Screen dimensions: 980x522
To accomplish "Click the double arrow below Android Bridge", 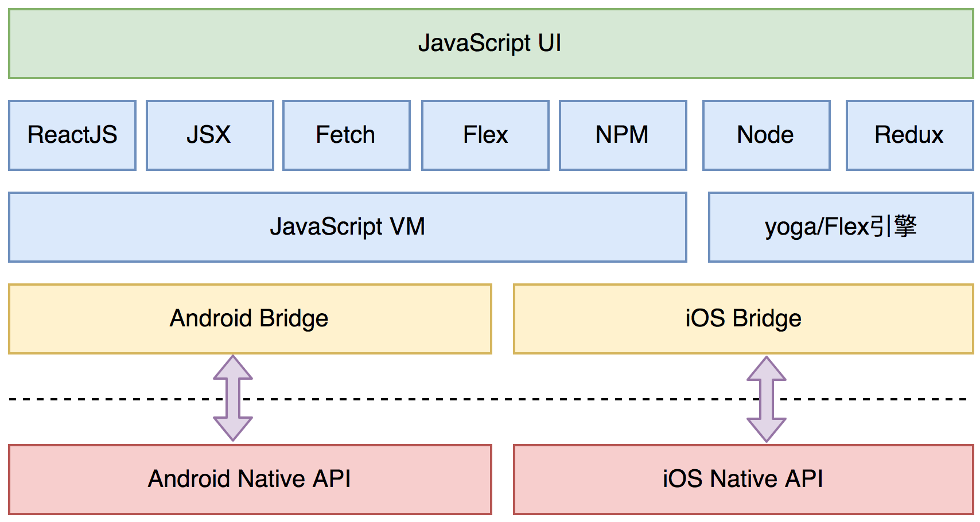I will (x=233, y=398).
